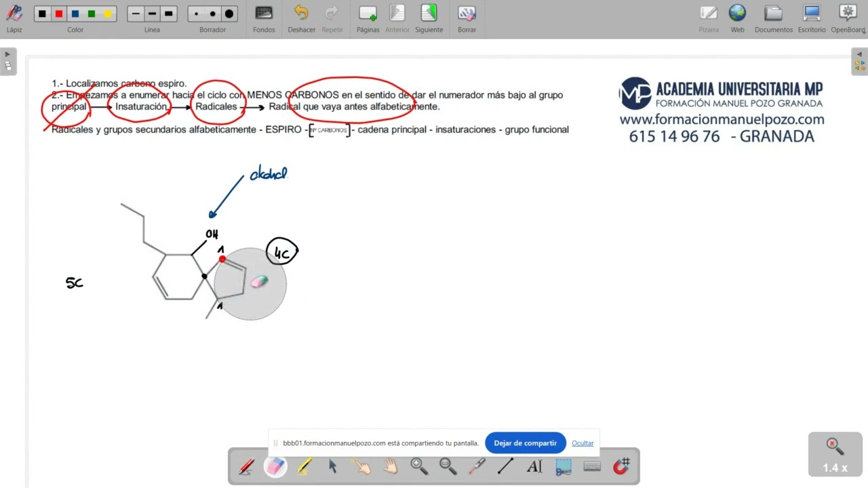Select the eraser tool in bottom palette
The width and height of the screenshot is (868, 488).
275,466
